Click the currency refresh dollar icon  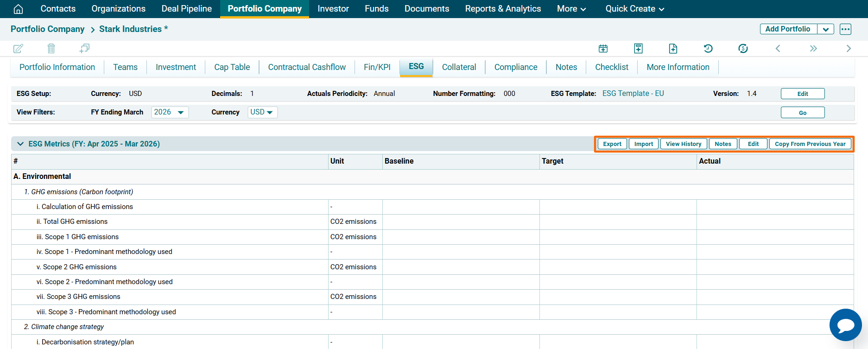[743, 48]
